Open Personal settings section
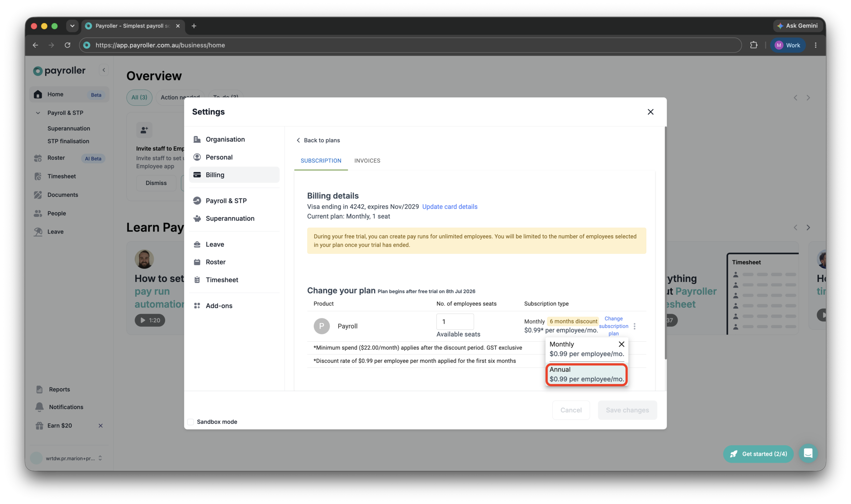Screen dimensions: 851x504 coord(234,157)
